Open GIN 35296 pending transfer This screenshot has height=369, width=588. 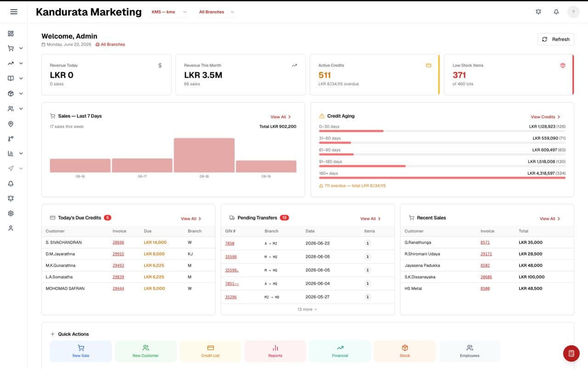231,297
